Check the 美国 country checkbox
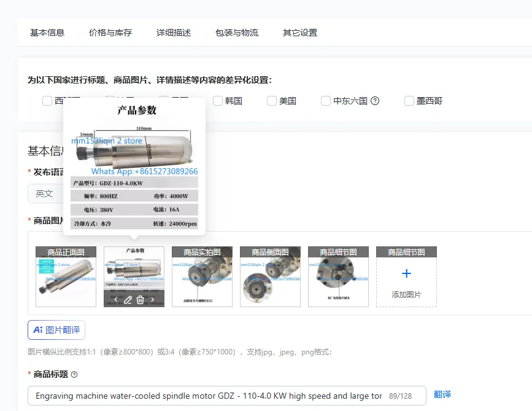Viewport: 532px width, 411px height. [272, 101]
